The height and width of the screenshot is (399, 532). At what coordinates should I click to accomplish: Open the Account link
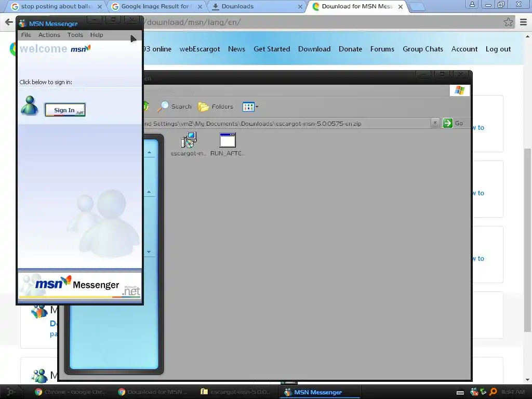pos(464,49)
